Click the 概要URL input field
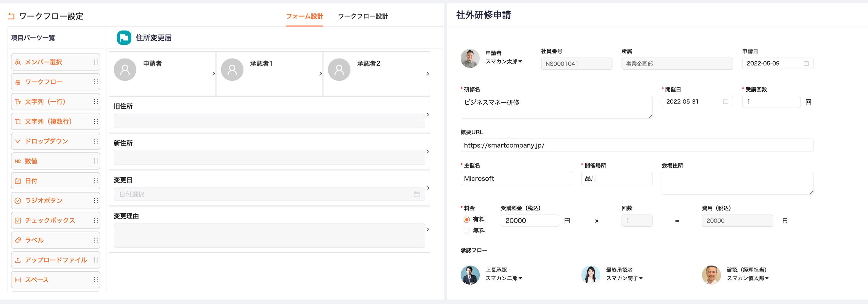The width and height of the screenshot is (868, 304). pyautogui.click(x=637, y=145)
